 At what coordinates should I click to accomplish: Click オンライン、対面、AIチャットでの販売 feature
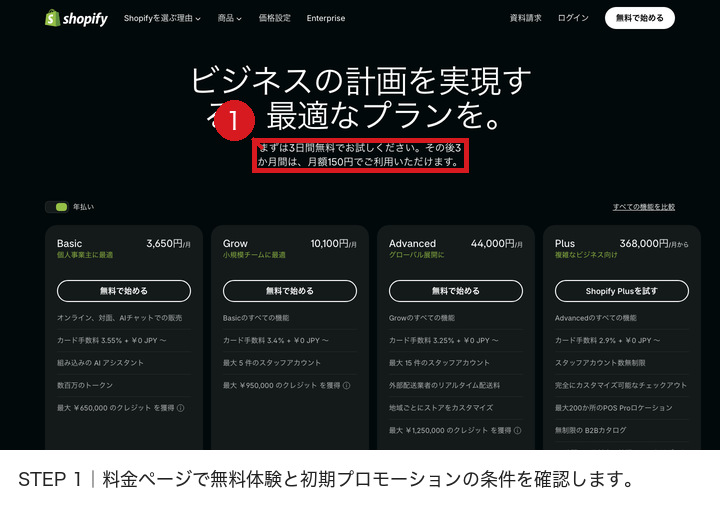(x=119, y=318)
